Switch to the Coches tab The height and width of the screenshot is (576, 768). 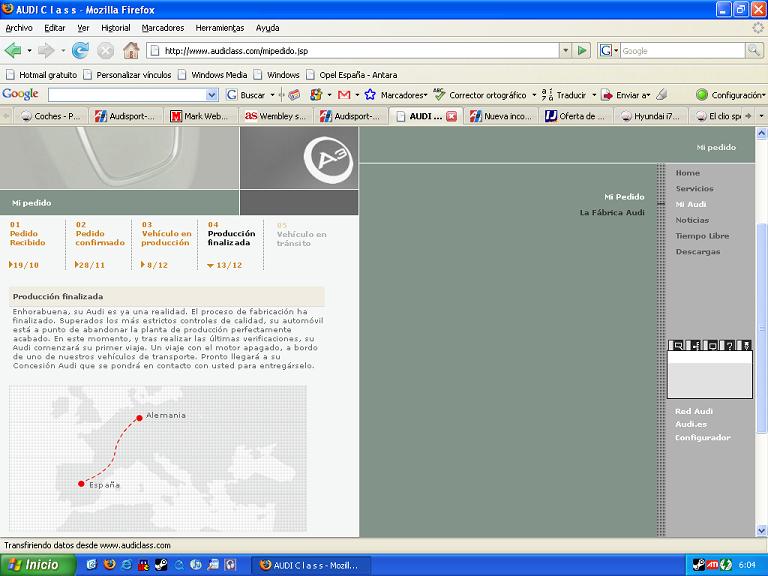tap(50, 116)
